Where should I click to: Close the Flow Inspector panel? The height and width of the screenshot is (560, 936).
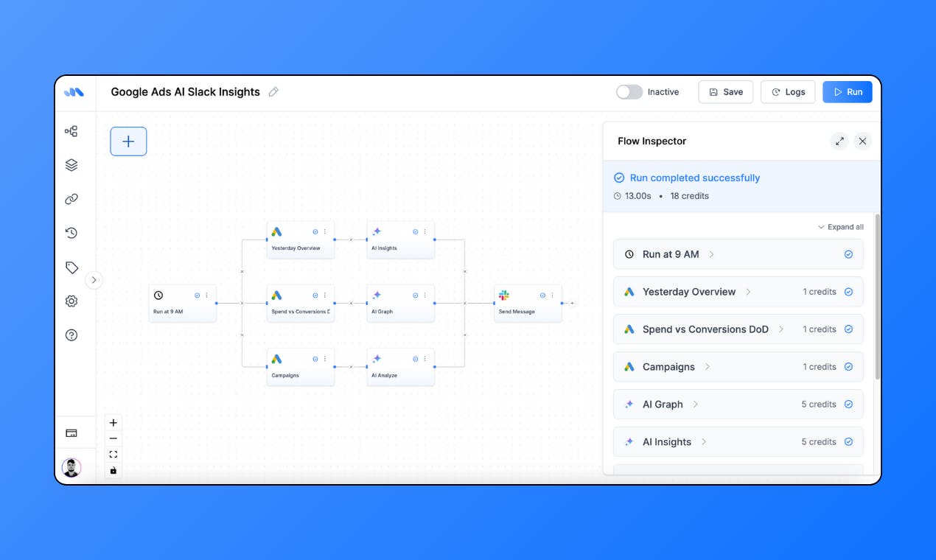point(862,141)
